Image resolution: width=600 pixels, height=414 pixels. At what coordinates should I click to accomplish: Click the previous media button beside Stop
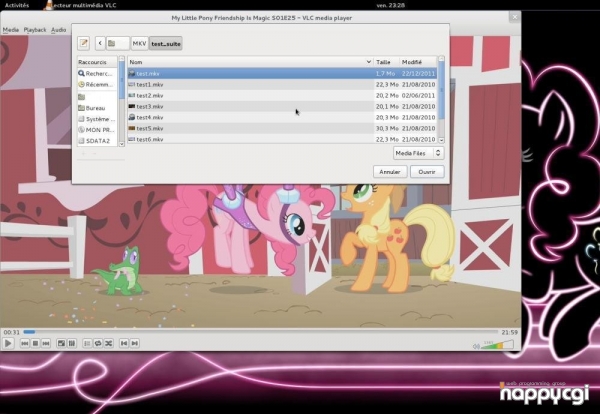(x=25, y=344)
